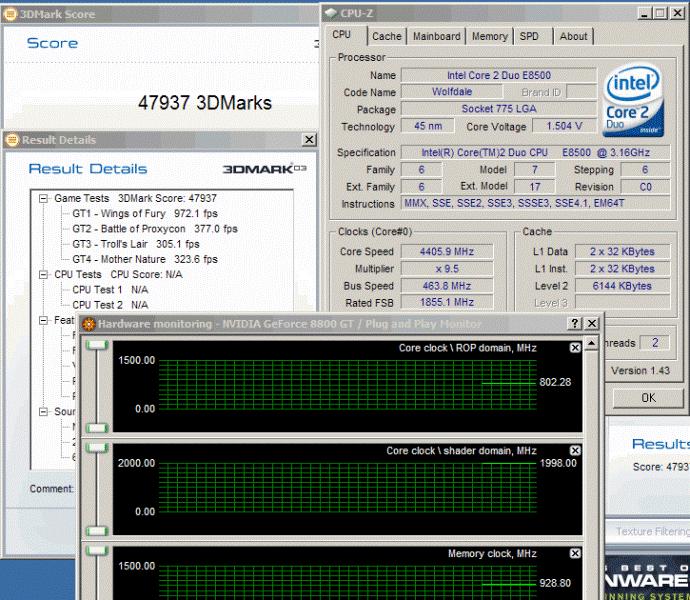Close the Hardware monitoring window

pyautogui.click(x=592, y=324)
